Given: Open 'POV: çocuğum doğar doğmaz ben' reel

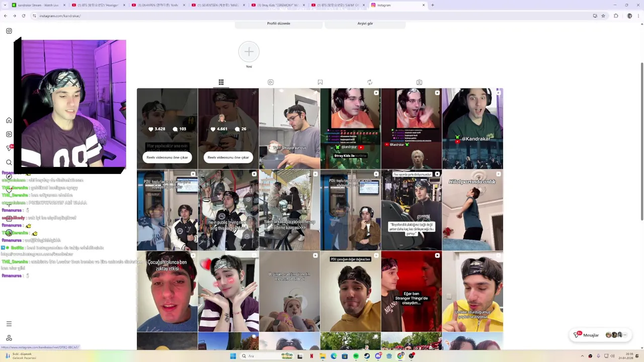Looking at the screenshot, I should pyautogui.click(x=350, y=292).
